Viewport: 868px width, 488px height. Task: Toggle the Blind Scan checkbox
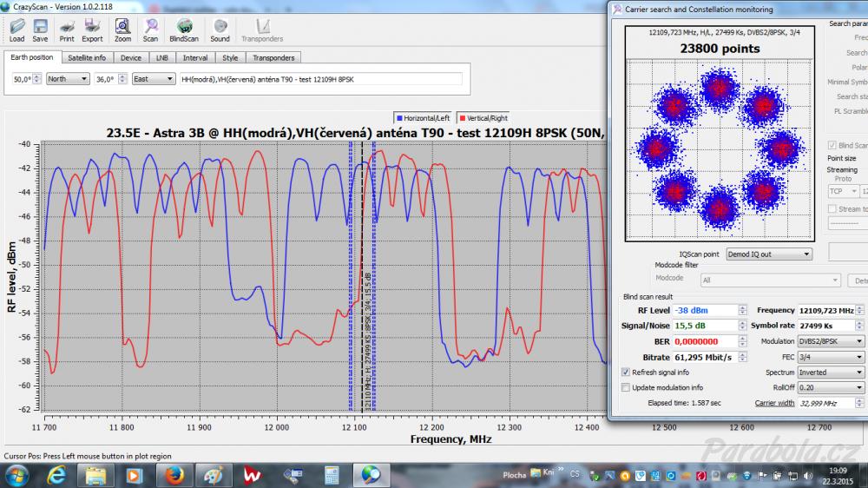(832, 145)
